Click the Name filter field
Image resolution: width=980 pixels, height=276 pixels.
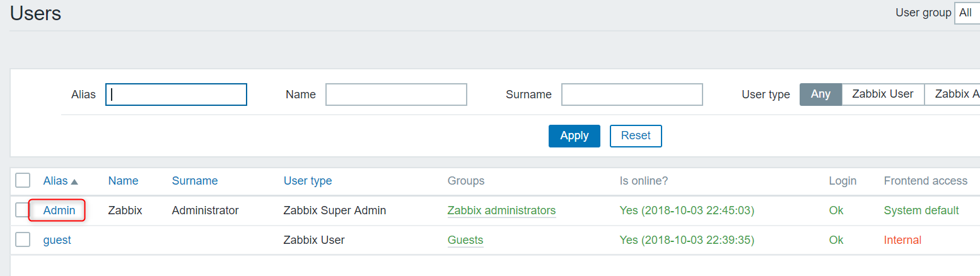coord(396,95)
